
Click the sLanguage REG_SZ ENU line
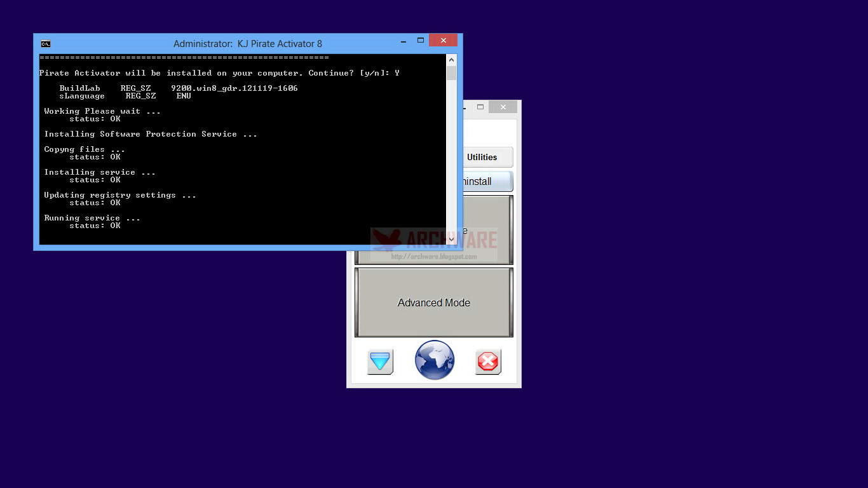(x=125, y=96)
